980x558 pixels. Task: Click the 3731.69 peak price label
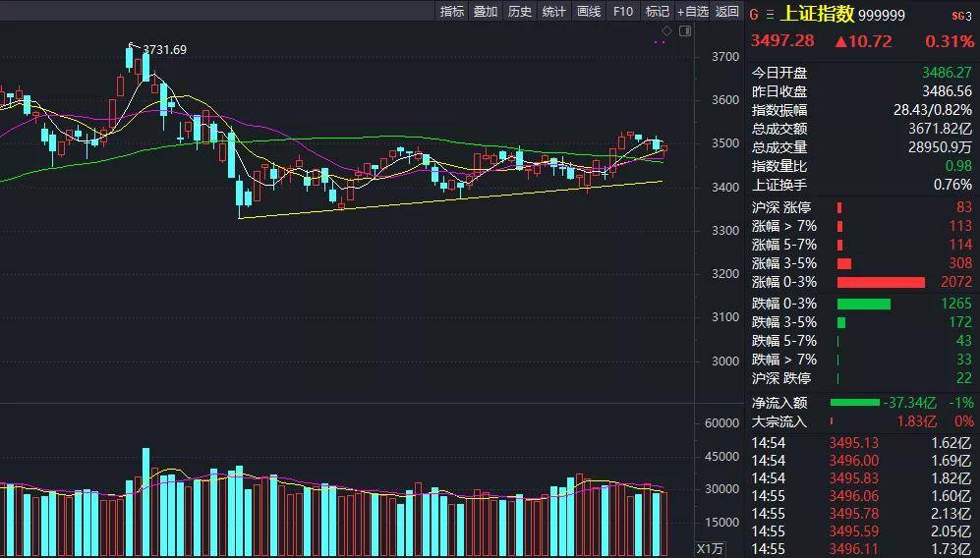[164, 50]
